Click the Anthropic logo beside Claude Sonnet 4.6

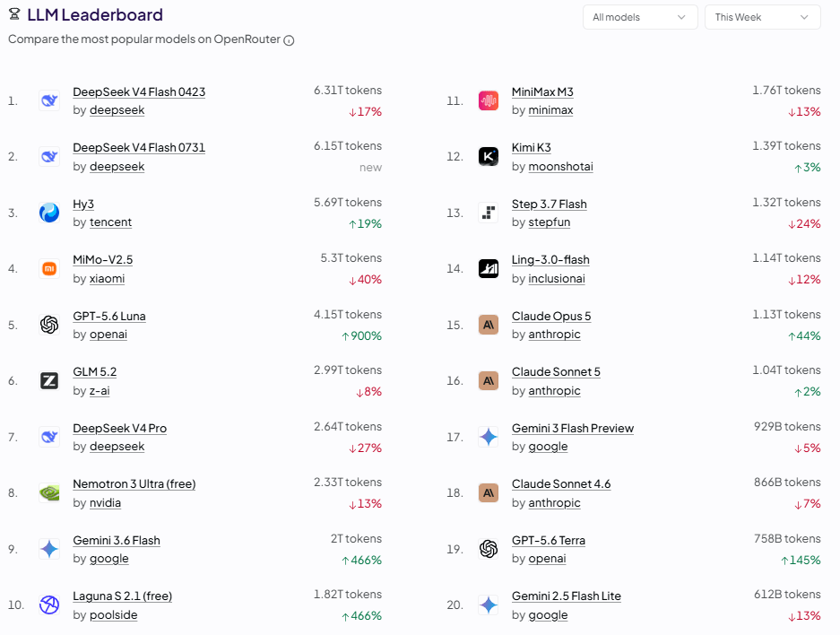point(488,492)
